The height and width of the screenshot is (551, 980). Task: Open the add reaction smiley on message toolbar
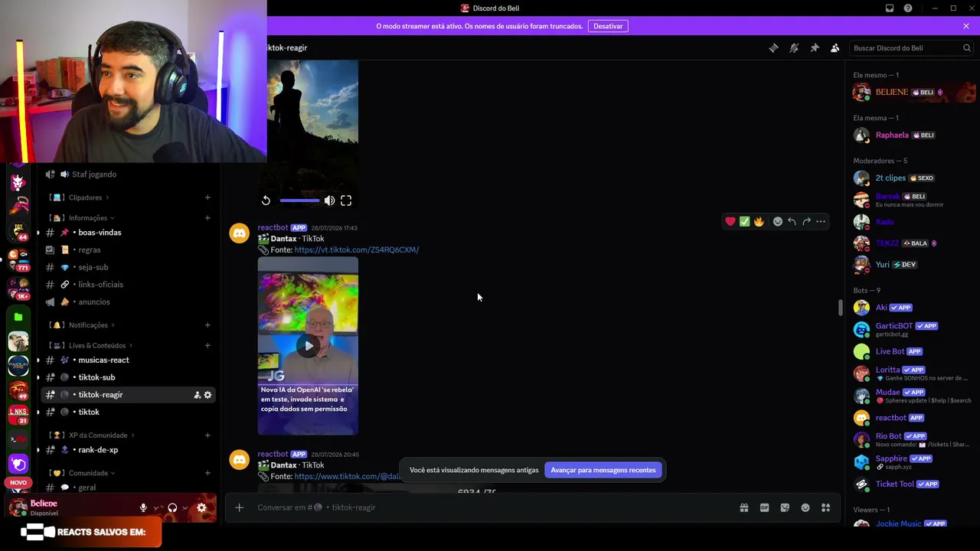[x=778, y=222]
